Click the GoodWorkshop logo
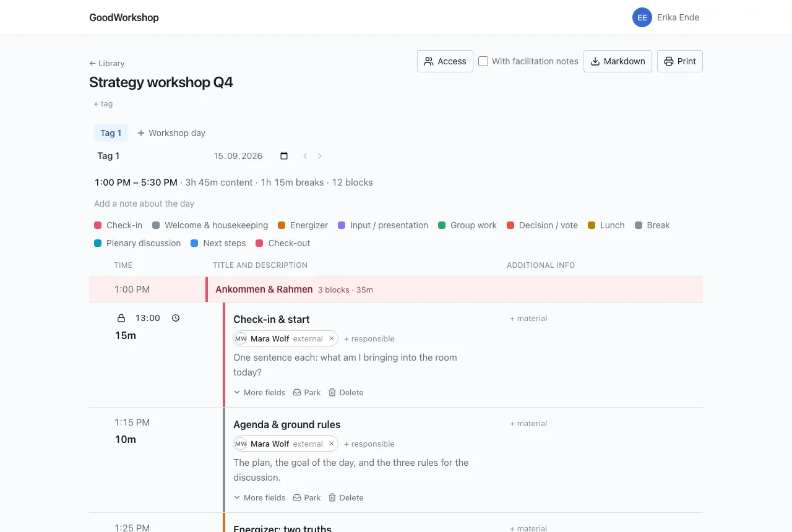 point(124,17)
